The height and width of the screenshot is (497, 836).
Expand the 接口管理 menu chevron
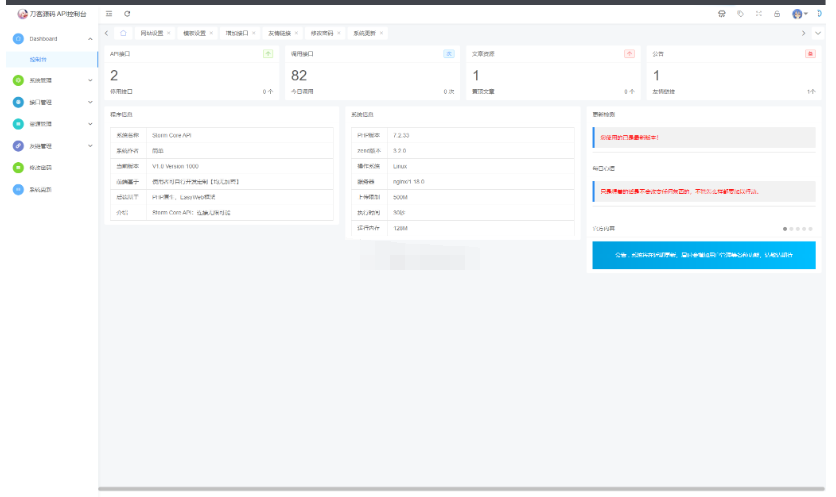(90, 102)
